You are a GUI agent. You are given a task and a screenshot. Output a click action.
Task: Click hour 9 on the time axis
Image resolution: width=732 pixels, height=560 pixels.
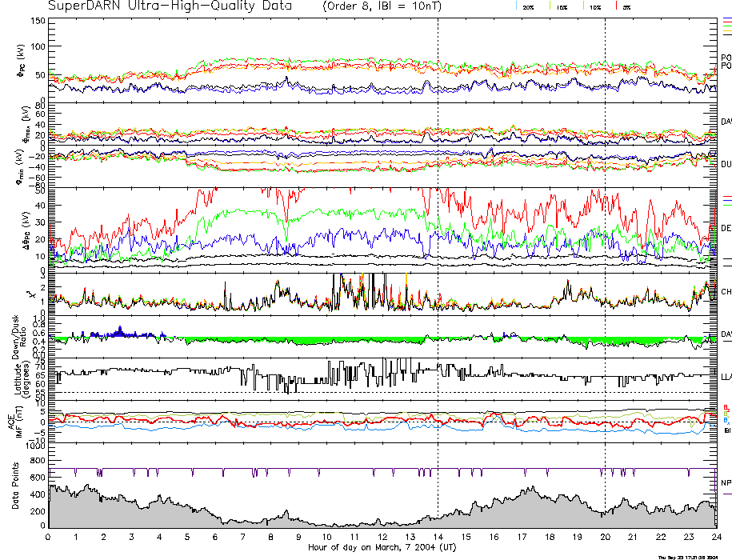coord(298,537)
